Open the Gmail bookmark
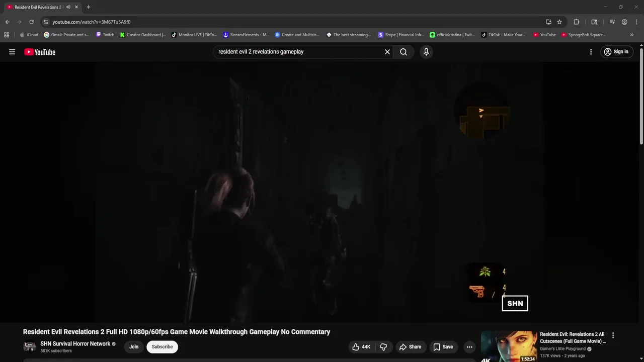 point(66,35)
